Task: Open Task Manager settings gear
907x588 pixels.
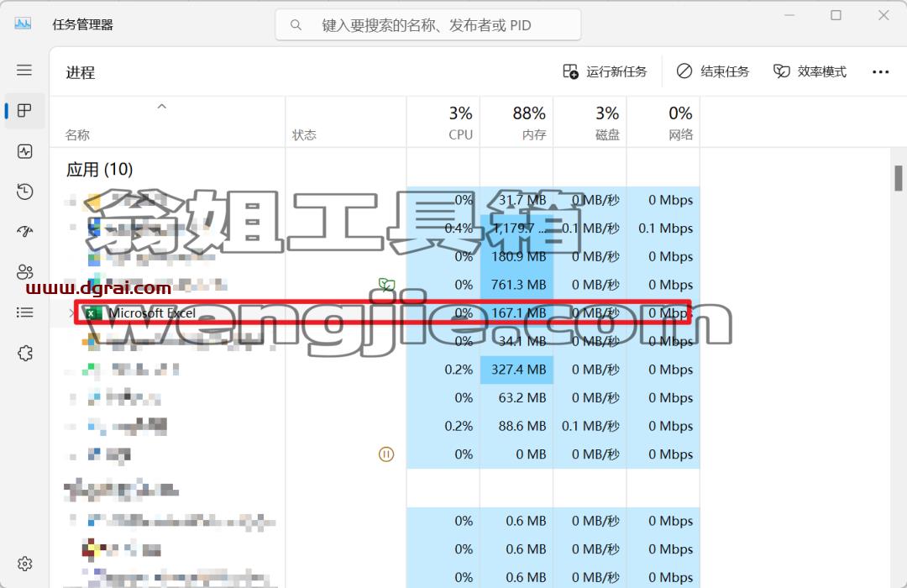Action: click(24, 564)
